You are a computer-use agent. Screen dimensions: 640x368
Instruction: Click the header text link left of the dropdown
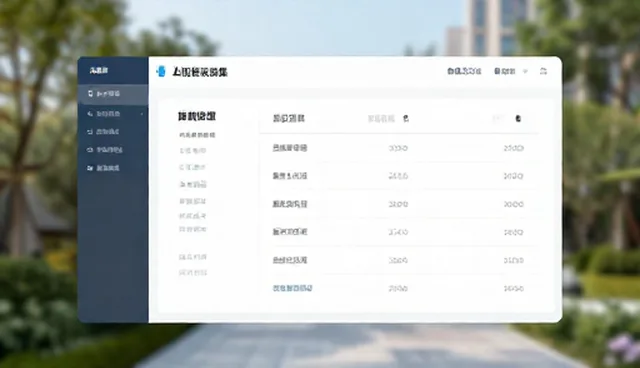(x=464, y=71)
